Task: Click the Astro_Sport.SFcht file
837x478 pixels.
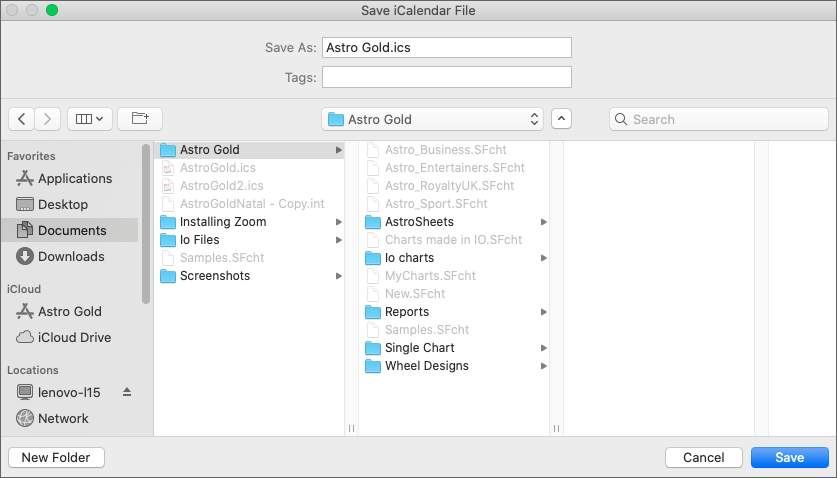Action: tap(454, 203)
